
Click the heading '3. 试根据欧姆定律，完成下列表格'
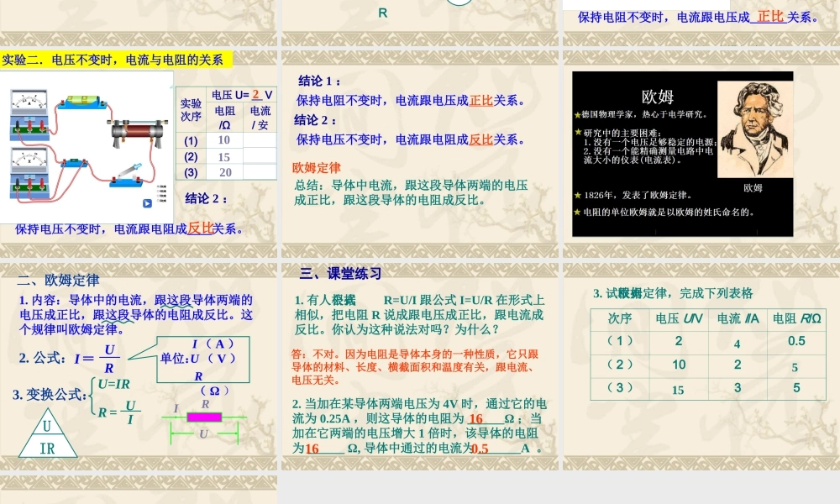tap(673, 293)
